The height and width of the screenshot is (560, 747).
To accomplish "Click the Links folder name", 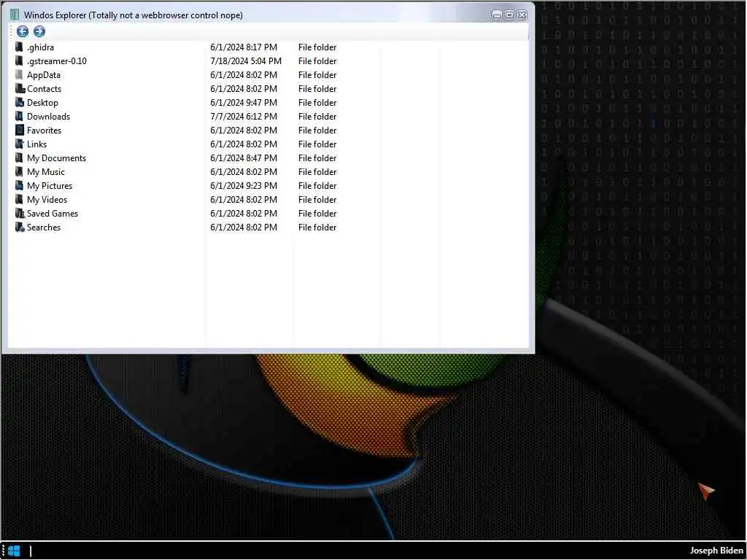I will (x=36, y=144).
